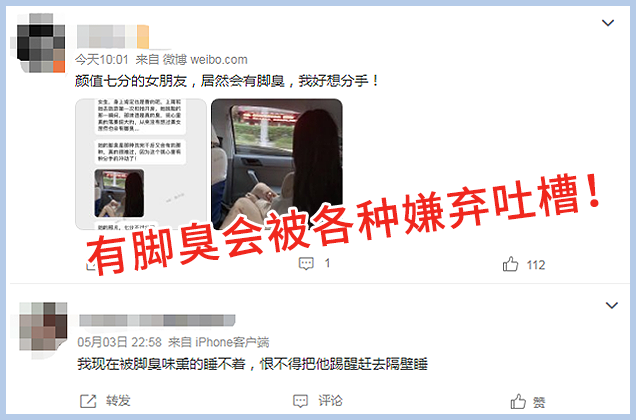
Task: Tap the thumbs-up 赞 icon on second post
Action: 518,402
